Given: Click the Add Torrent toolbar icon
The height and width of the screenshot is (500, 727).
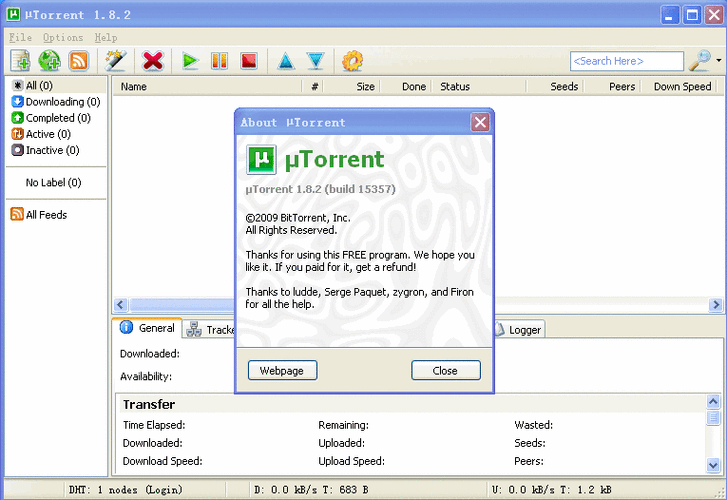Looking at the screenshot, I should [x=20, y=61].
